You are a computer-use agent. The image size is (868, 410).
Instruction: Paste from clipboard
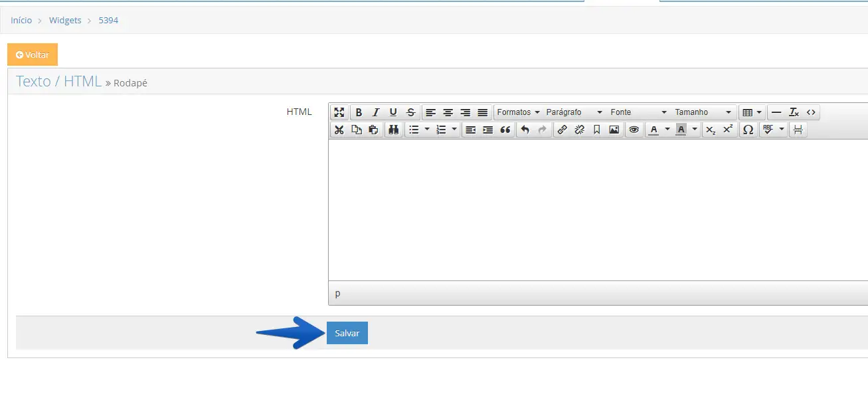[x=374, y=130]
